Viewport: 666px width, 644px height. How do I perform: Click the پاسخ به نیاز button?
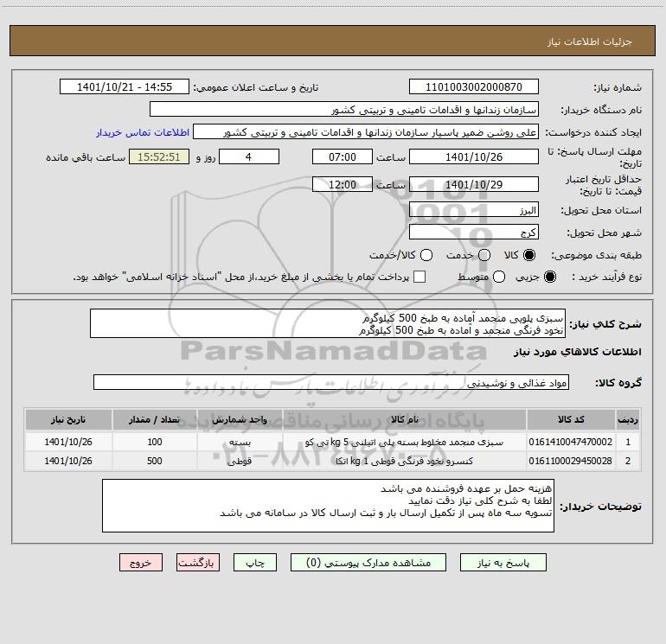click(503, 563)
